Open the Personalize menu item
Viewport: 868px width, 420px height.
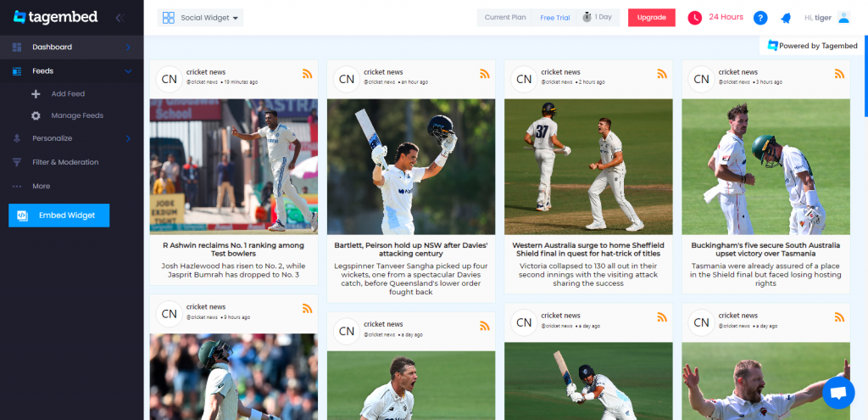pyautogui.click(x=72, y=138)
